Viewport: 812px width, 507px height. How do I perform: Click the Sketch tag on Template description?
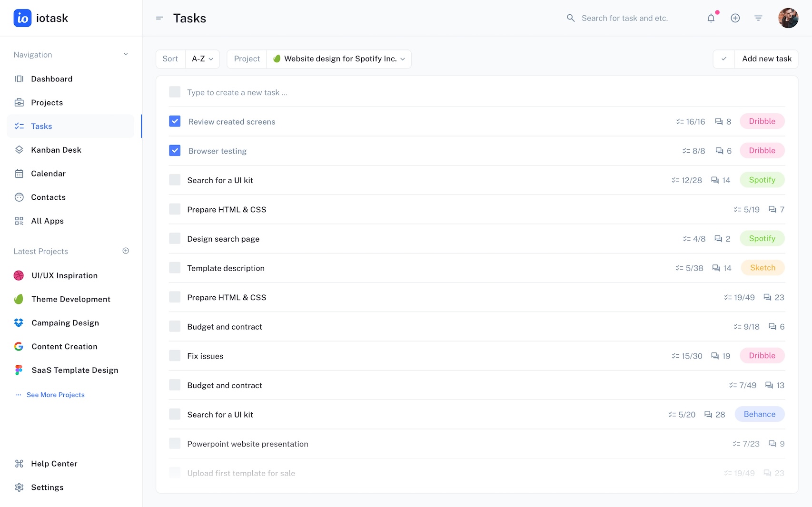pos(762,268)
